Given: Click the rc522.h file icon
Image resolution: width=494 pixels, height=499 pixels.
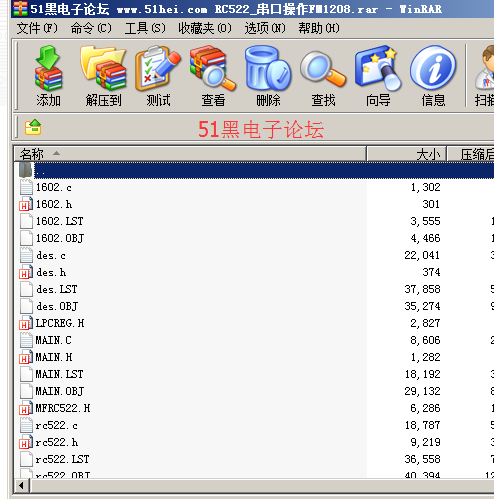Looking at the screenshot, I should (26, 442).
